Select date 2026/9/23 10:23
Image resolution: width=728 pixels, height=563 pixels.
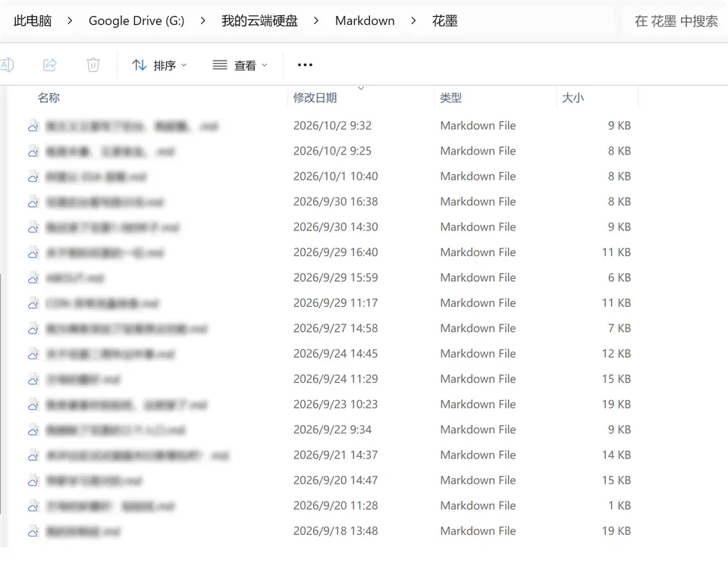(x=336, y=405)
